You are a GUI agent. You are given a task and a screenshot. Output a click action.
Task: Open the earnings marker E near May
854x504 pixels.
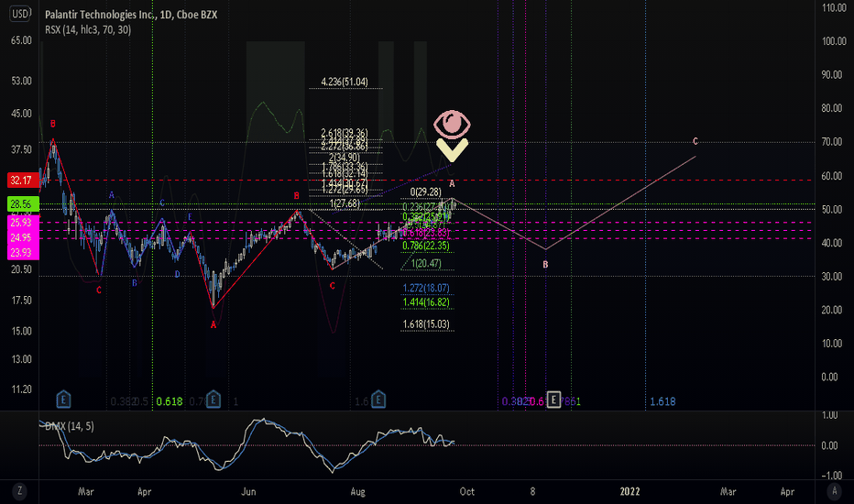tap(213, 400)
